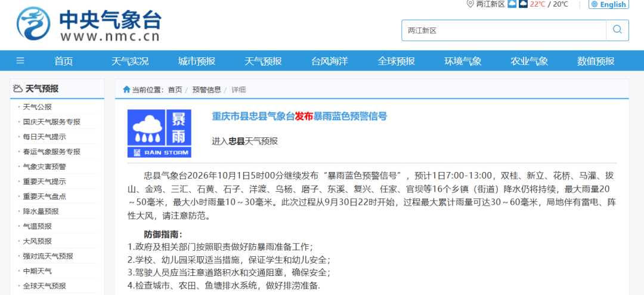Open the hamburger menu icon
Image resolution: width=644 pixels, height=295 pixels.
coord(20,61)
